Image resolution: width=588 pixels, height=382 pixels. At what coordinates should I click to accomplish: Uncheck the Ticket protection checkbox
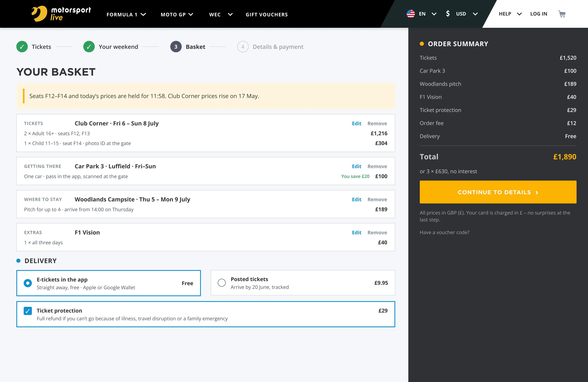point(28,311)
